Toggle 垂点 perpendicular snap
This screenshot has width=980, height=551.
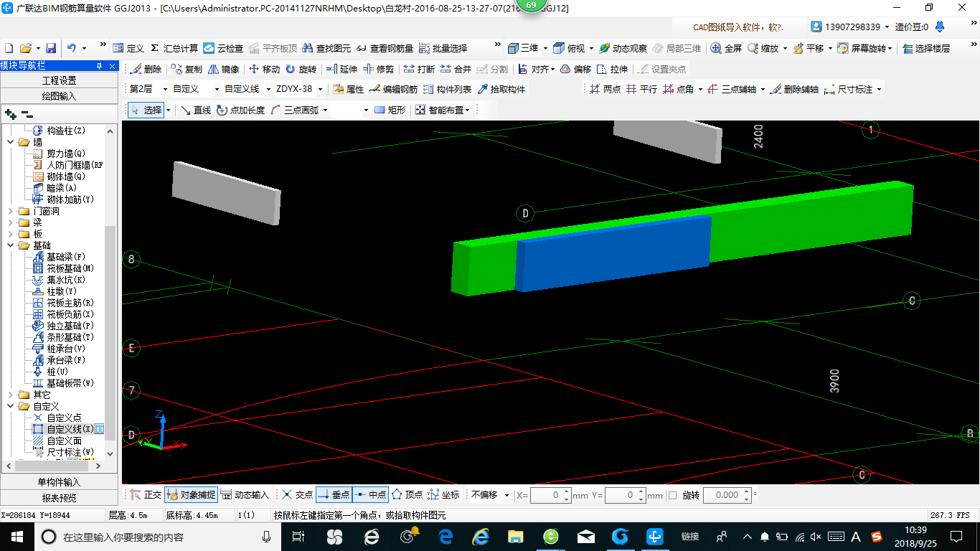coord(334,495)
